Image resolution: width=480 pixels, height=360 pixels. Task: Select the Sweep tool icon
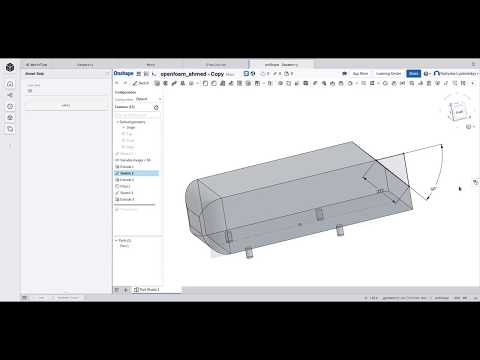point(174,83)
